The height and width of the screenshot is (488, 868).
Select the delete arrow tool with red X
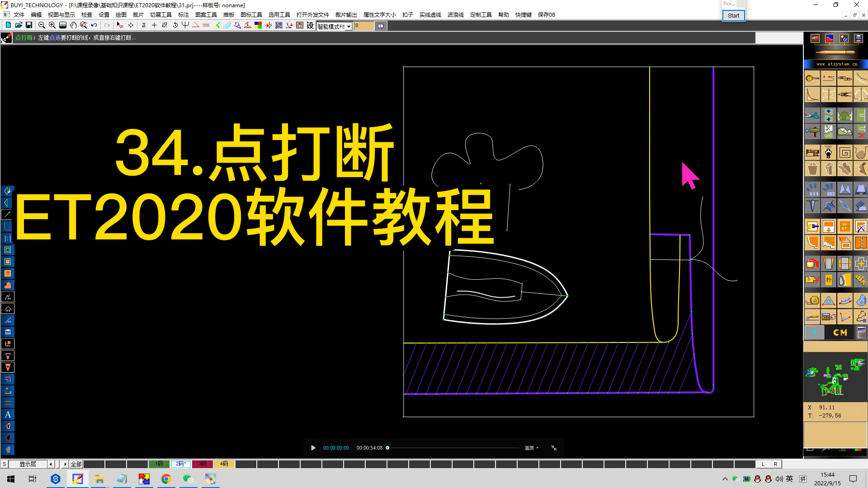pyautogui.click(x=120, y=25)
